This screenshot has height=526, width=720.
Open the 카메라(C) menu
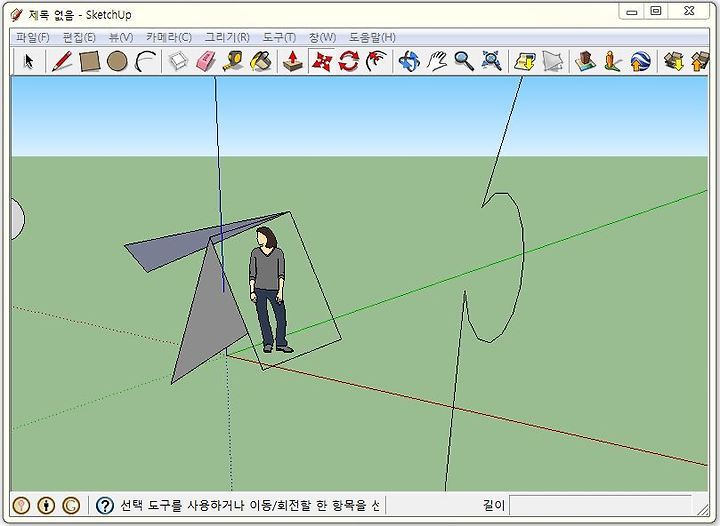pyautogui.click(x=169, y=37)
